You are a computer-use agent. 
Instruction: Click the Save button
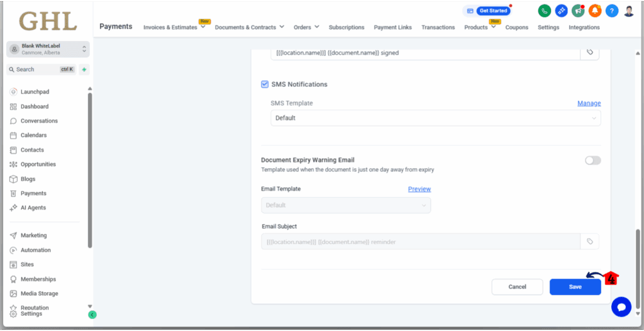[x=575, y=287]
